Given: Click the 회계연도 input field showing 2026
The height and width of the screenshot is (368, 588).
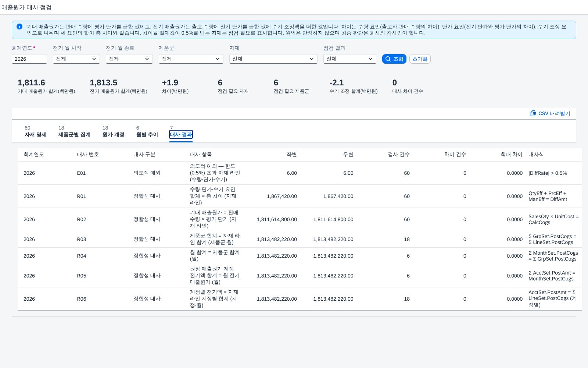Looking at the screenshot, I should 29,59.
